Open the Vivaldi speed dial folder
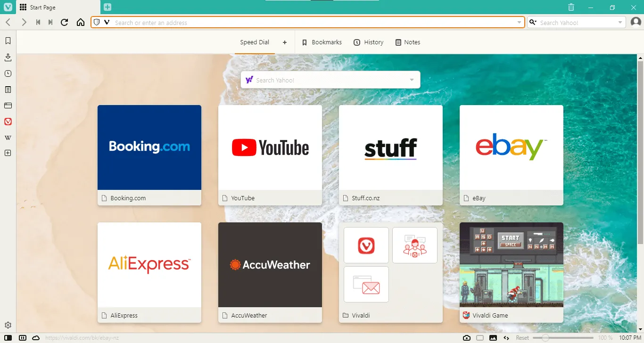Screen dimensions: 644x343 pos(391,272)
